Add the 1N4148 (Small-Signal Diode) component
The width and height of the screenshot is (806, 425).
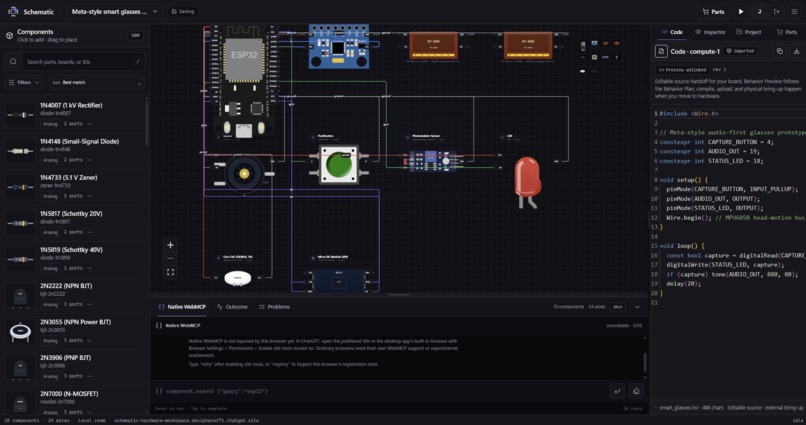(75, 151)
